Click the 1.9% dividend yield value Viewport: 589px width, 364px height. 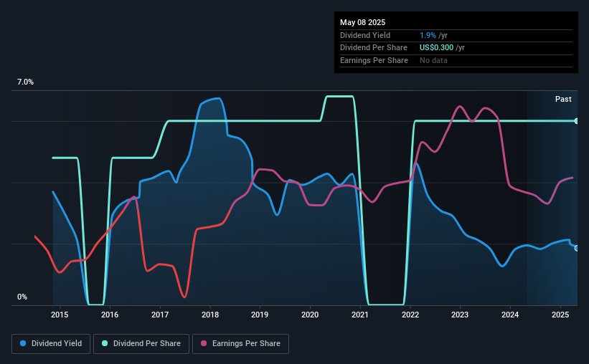[x=428, y=35]
